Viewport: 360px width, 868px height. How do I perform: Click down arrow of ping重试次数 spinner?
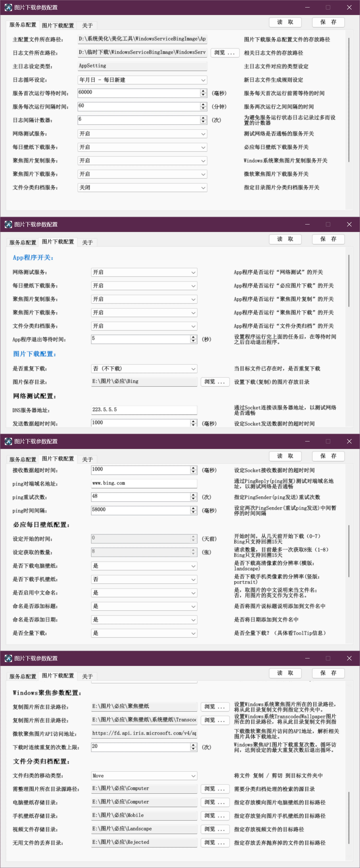click(x=193, y=499)
